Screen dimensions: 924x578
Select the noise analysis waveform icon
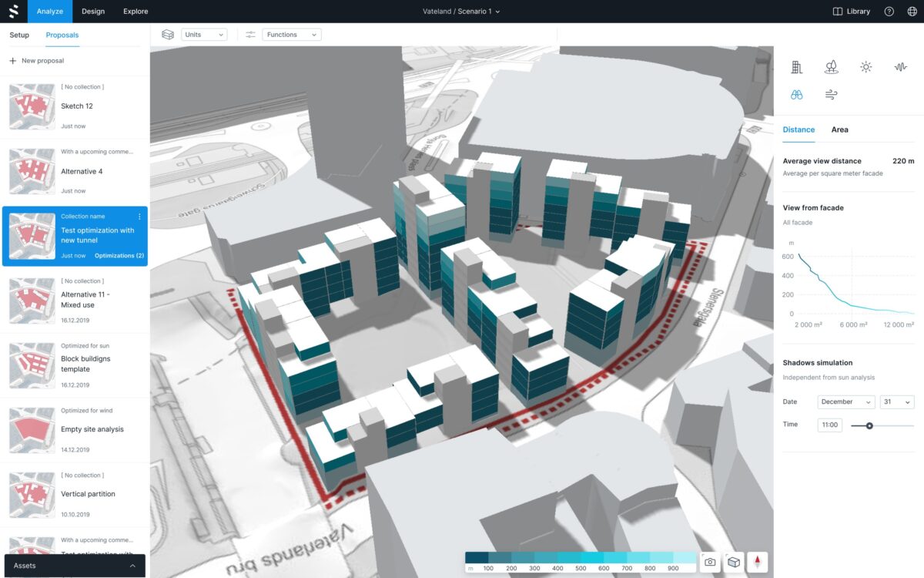(x=901, y=67)
